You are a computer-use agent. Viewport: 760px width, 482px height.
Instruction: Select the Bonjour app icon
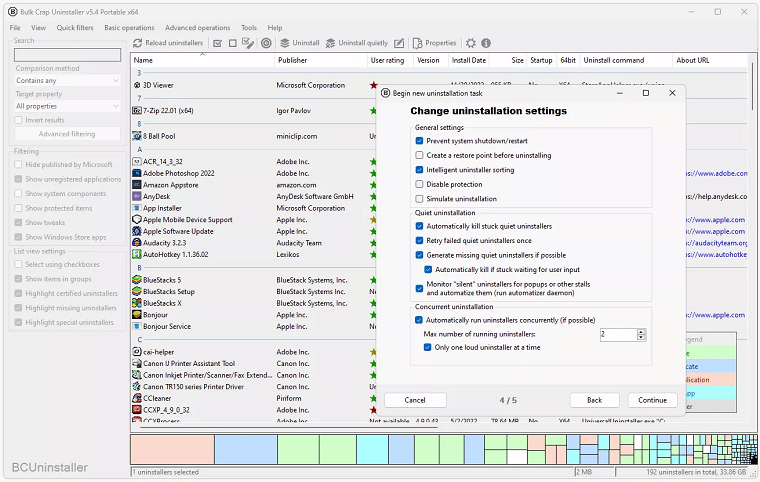coord(137,315)
